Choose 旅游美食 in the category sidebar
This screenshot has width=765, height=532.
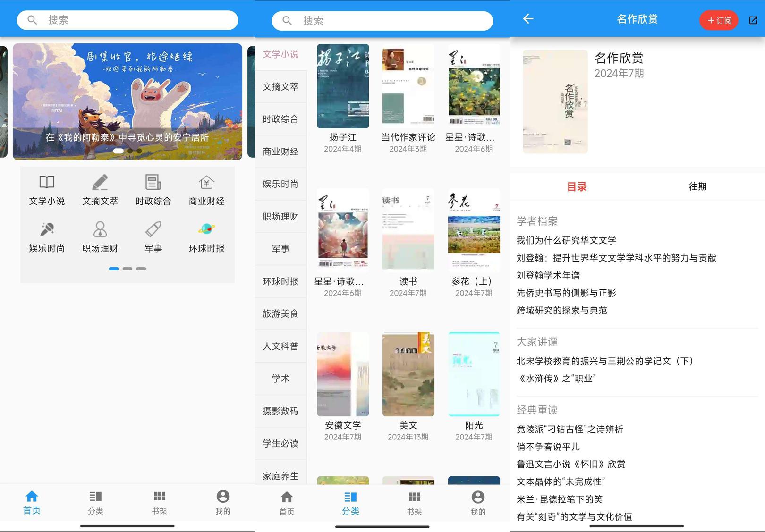pos(280,313)
